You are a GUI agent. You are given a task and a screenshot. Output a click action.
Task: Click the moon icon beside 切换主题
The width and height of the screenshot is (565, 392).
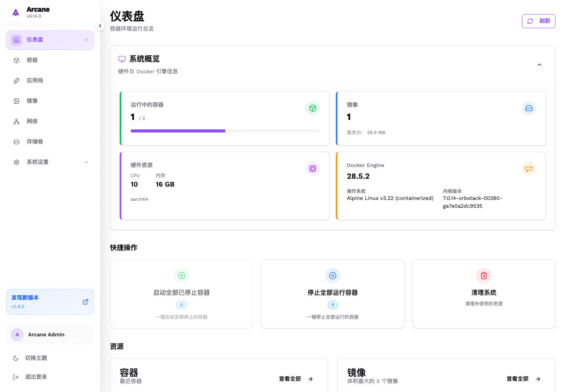tap(16, 358)
